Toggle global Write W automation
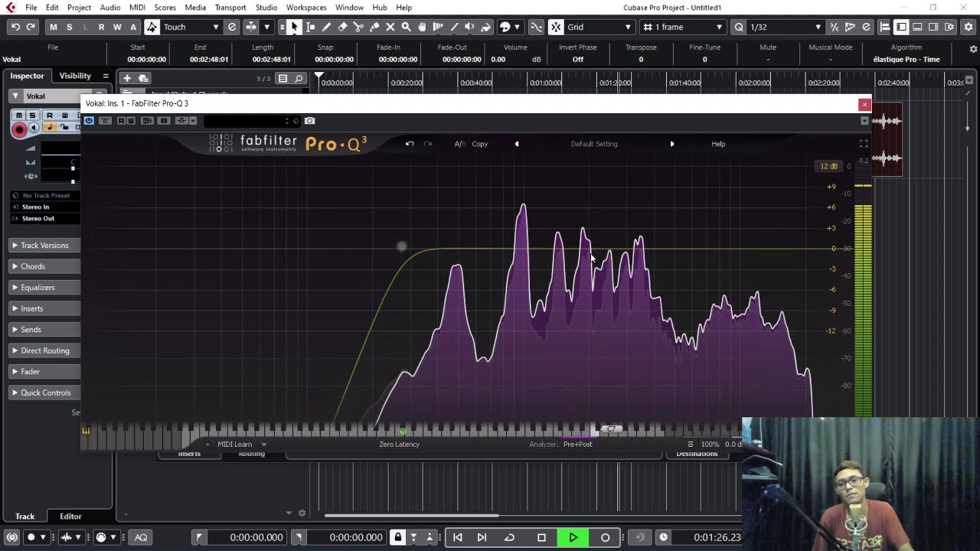 pos(117,27)
